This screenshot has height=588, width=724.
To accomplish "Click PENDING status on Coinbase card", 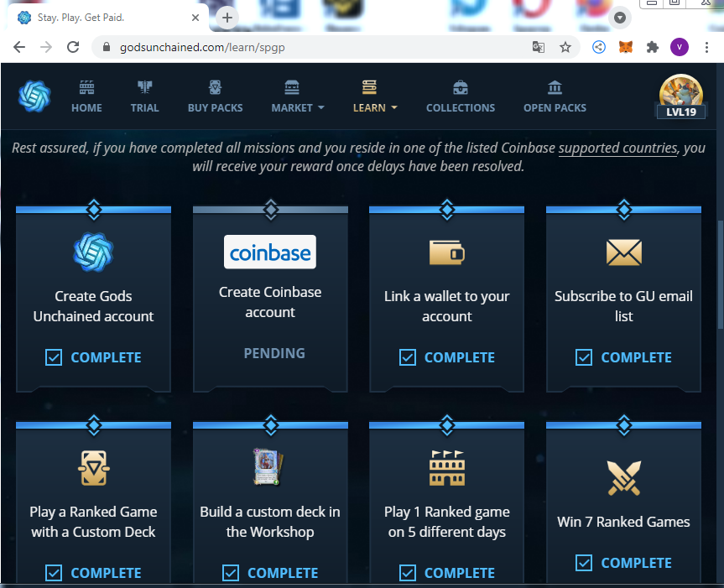I will (x=274, y=353).
